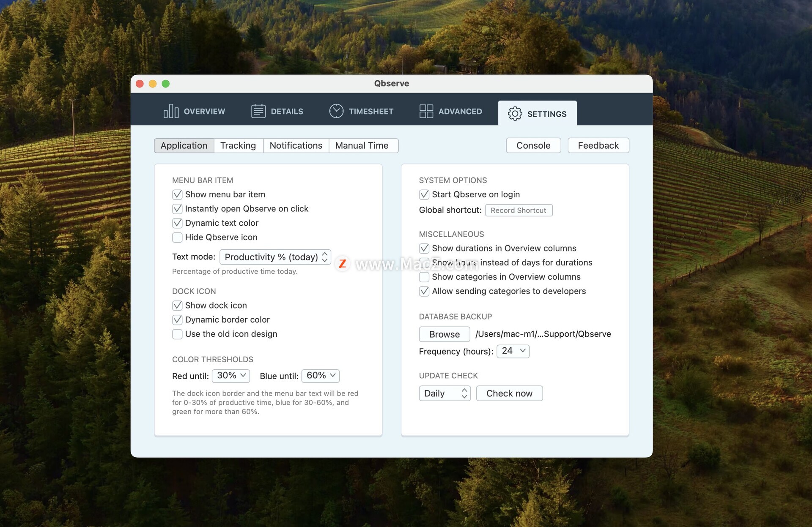Toggle Dynamic border color checkbox
This screenshot has height=527, width=812.
177,320
